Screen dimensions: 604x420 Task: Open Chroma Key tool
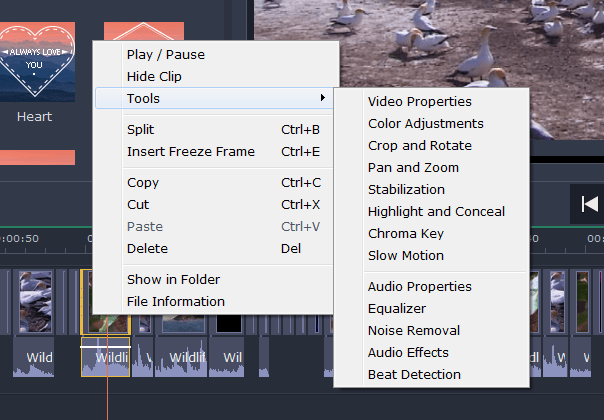[406, 233]
